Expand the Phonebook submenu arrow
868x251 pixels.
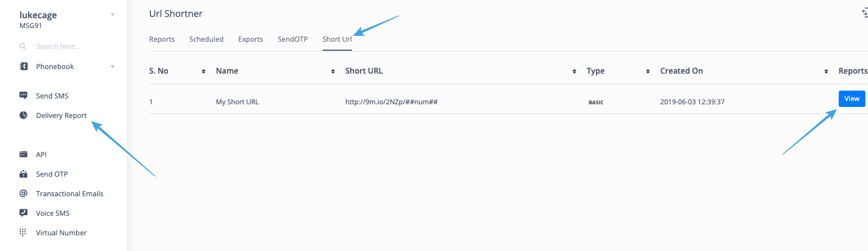113,66
